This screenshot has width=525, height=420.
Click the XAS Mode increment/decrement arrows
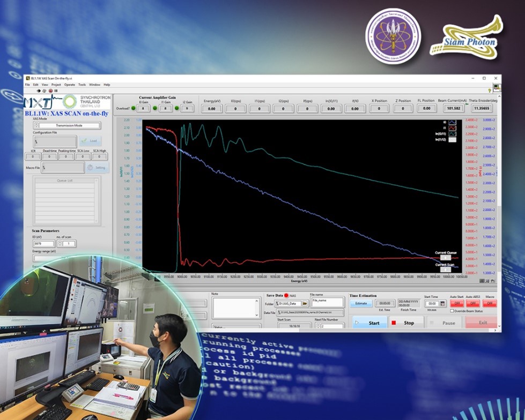tap(36, 125)
